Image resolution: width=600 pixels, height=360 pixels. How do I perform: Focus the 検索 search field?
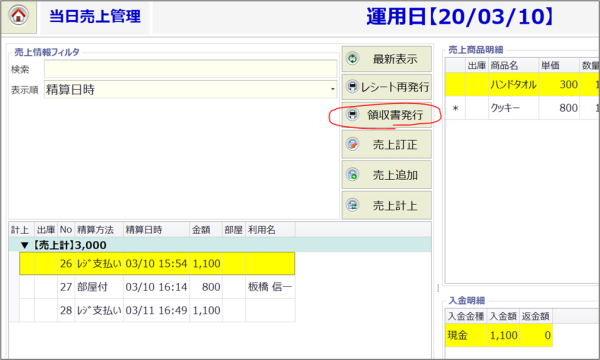pyautogui.click(x=191, y=69)
